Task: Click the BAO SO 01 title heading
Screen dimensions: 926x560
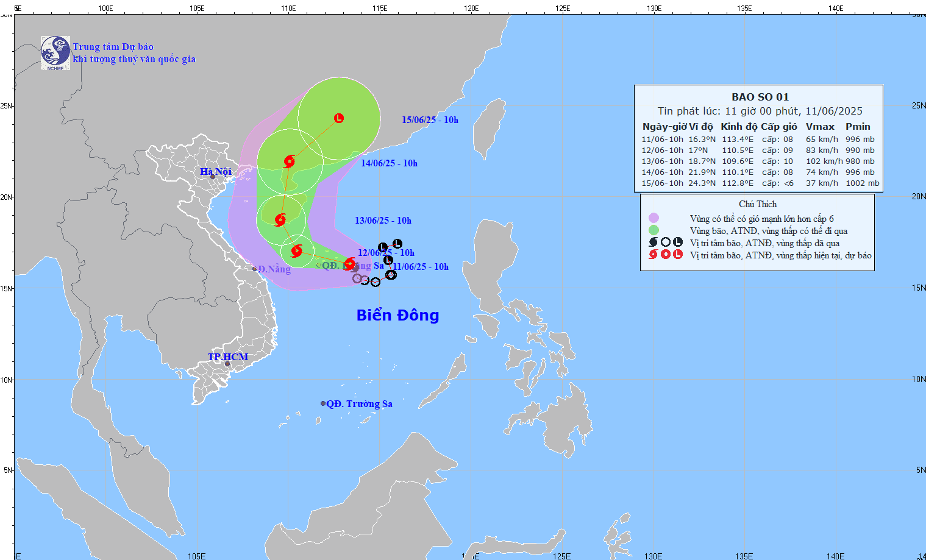Action: click(760, 97)
